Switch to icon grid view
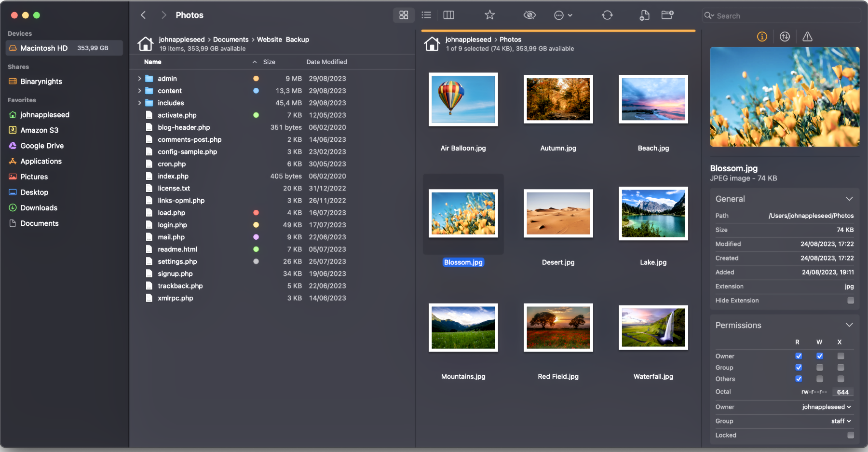 coord(404,15)
